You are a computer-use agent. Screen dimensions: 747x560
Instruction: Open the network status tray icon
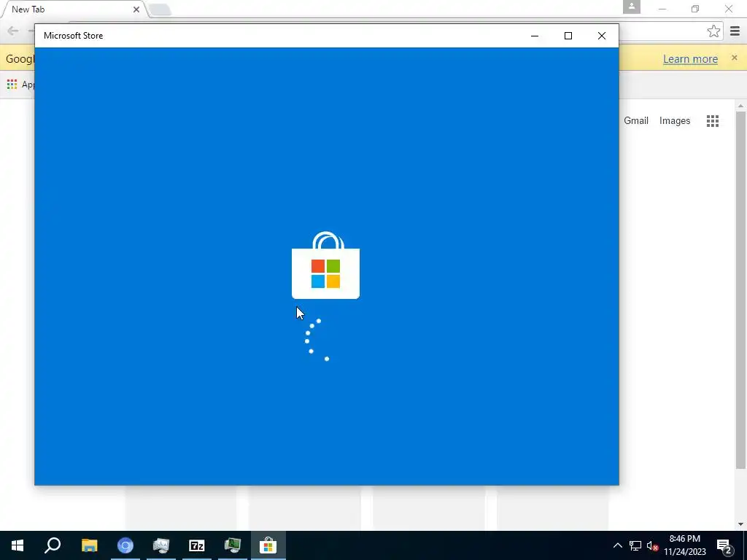click(635, 545)
